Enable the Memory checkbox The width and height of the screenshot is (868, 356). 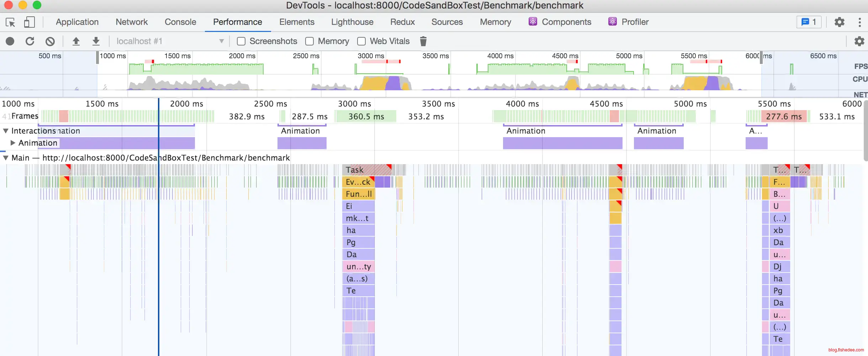click(309, 41)
